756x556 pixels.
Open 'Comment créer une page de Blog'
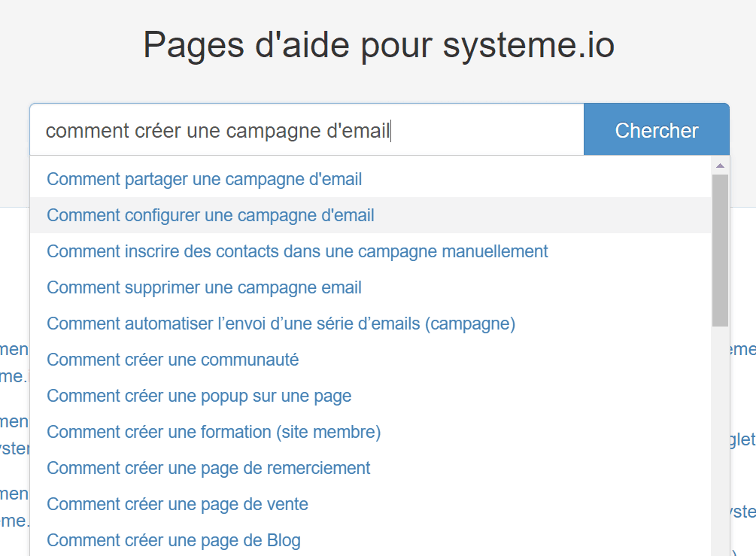tap(370, 540)
